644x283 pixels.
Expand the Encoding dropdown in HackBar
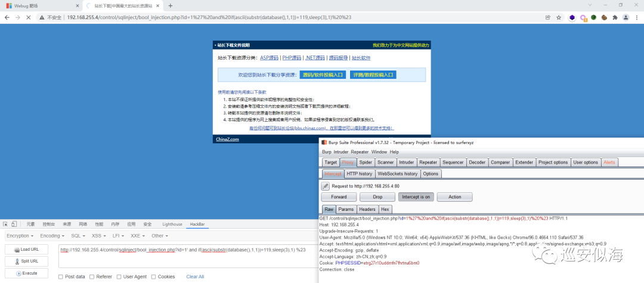[52, 236]
